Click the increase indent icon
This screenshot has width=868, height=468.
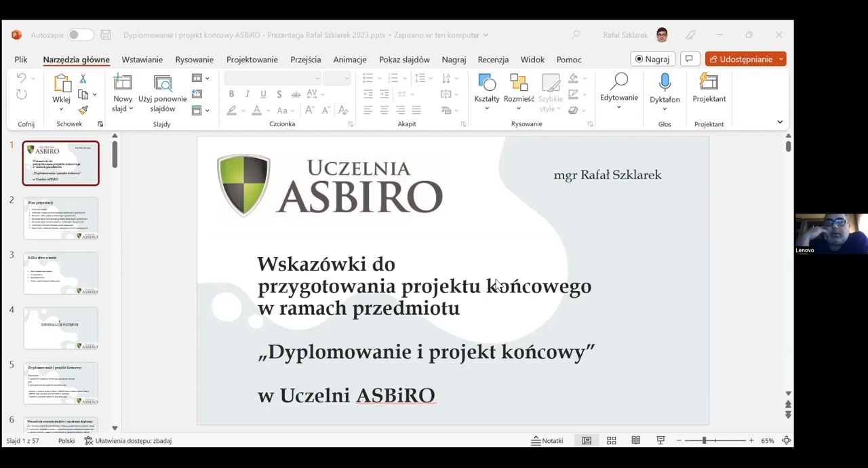coord(384,94)
